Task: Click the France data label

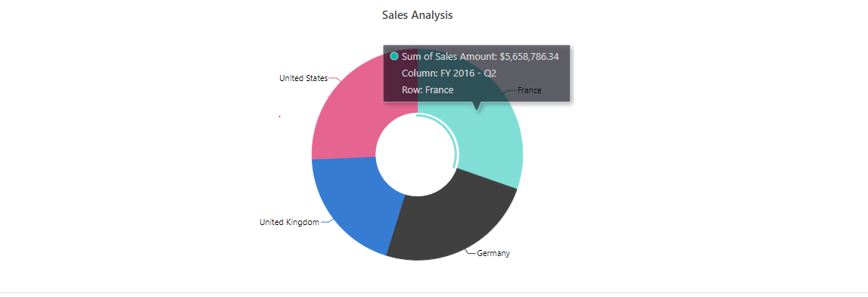Action: (x=529, y=90)
